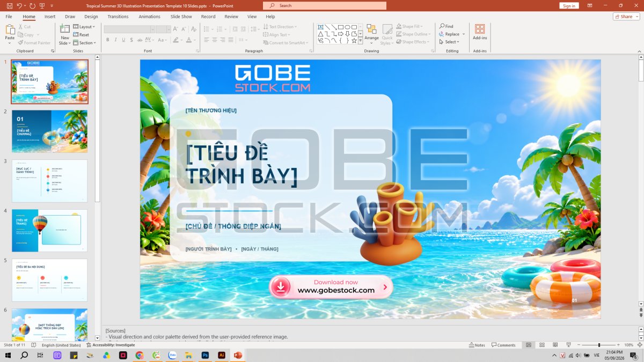Open the Review tab
The image size is (644, 362).
(231, 17)
